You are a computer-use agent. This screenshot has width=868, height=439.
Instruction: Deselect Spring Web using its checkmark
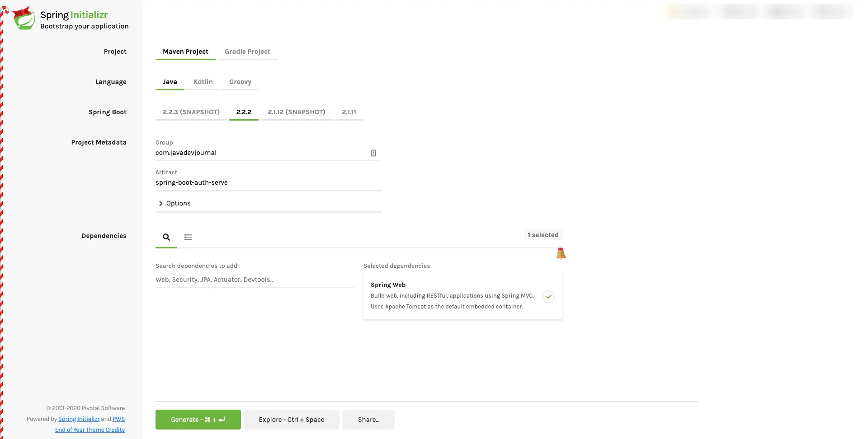point(549,297)
